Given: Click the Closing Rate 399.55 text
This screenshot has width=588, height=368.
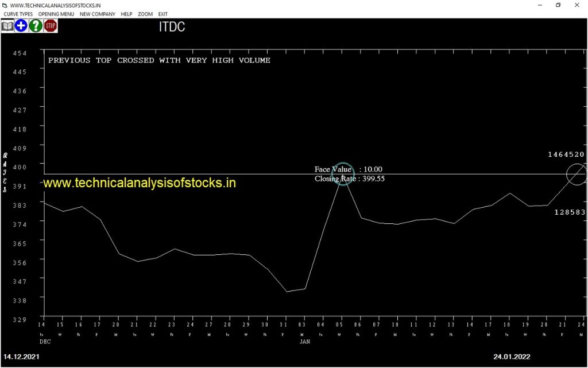Looking at the screenshot, I should point(349,179).
